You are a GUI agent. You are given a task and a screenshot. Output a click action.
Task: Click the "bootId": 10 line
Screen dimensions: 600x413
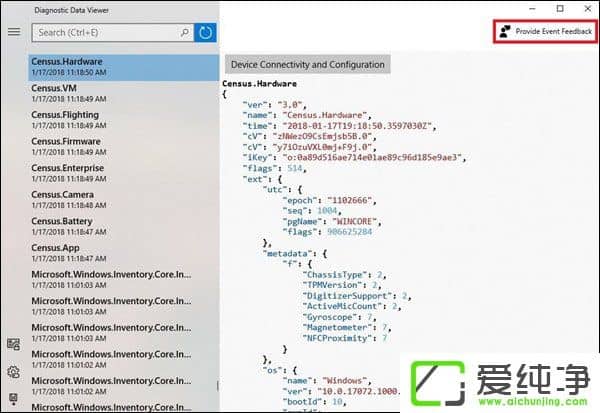click(x=314, y=402)
